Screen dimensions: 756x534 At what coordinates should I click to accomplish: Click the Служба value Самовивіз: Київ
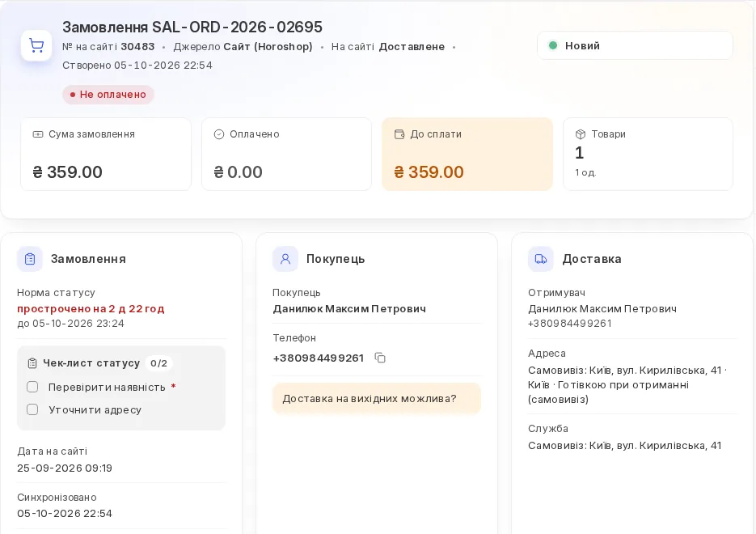tap(625, 446)
